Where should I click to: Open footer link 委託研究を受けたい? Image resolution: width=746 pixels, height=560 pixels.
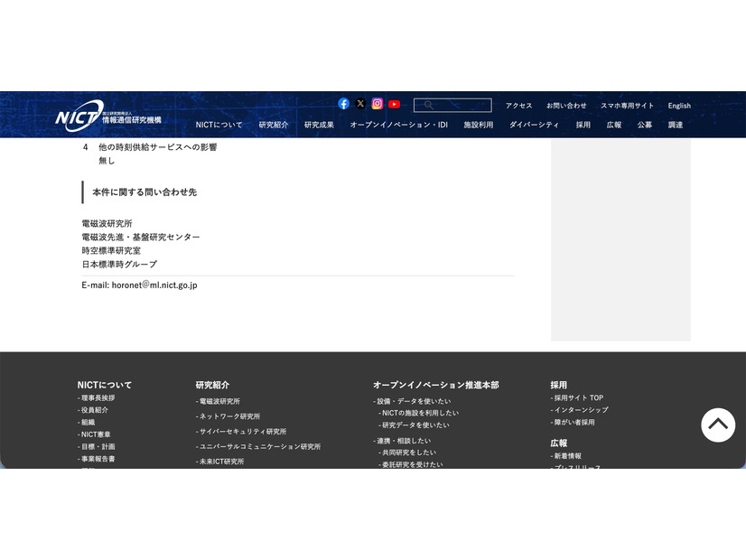click(x=412, y=464)
